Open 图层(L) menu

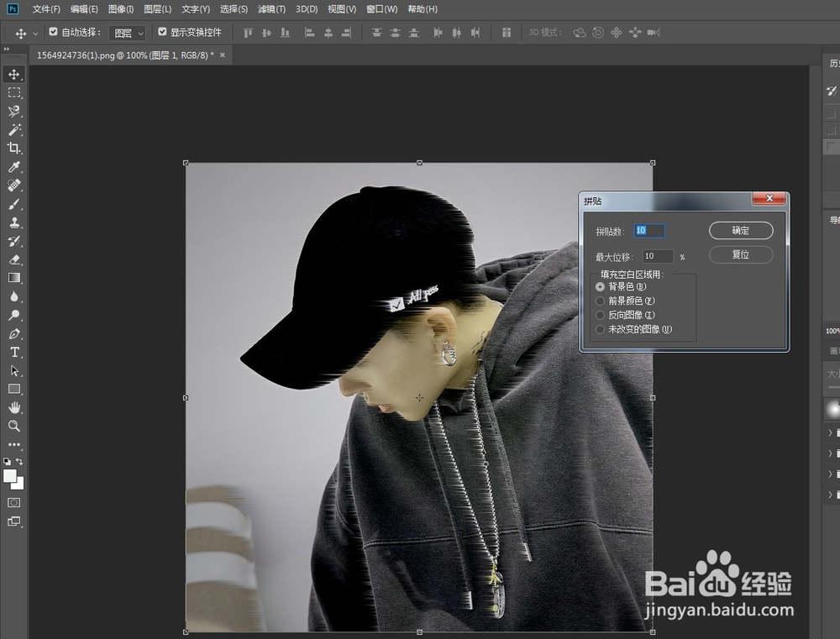point(158,9)
